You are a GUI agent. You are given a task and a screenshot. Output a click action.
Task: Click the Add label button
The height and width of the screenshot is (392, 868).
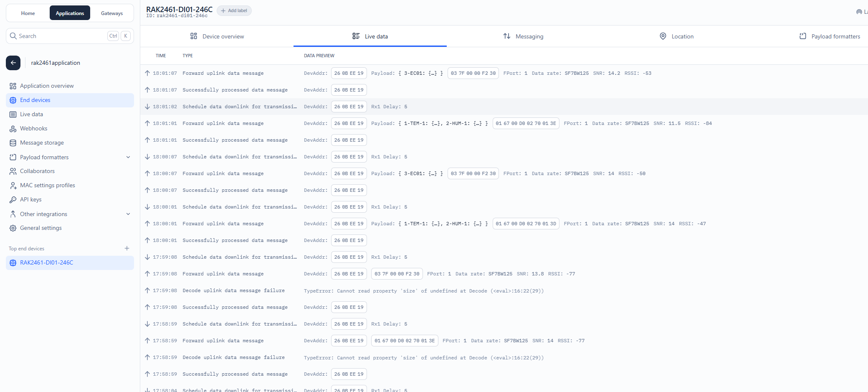[x=234, y=10]
